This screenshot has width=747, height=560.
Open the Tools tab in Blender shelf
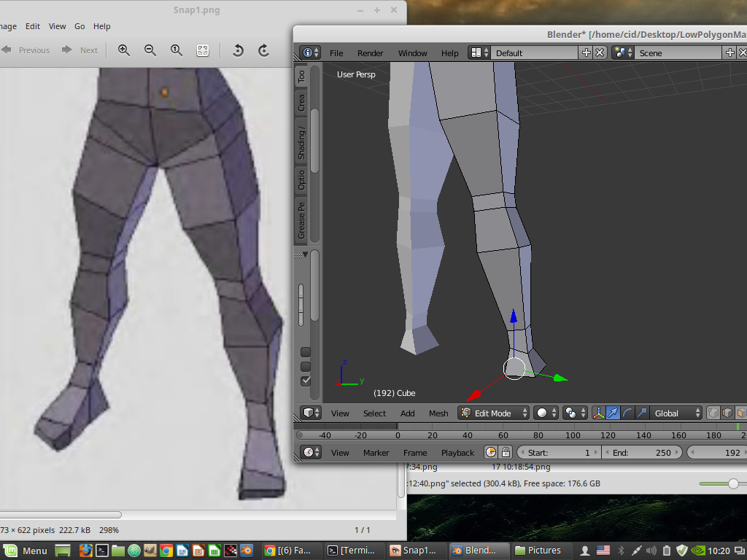tap(301, 77)
